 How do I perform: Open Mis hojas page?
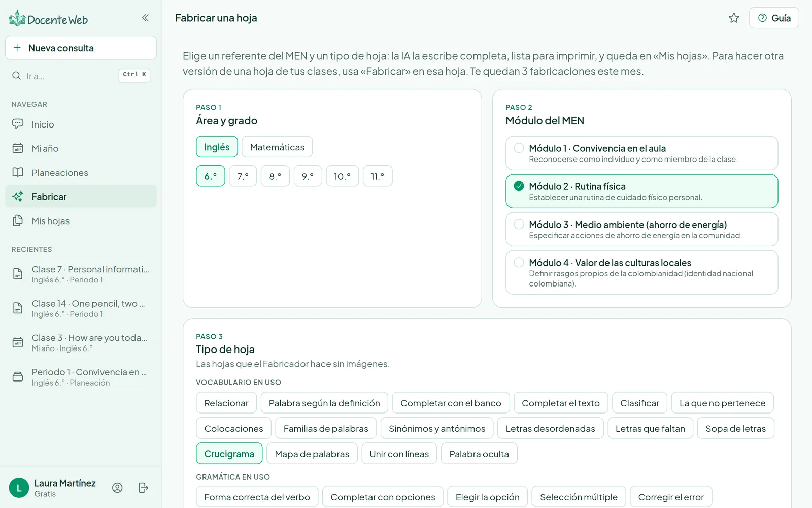tap(81, 221)
